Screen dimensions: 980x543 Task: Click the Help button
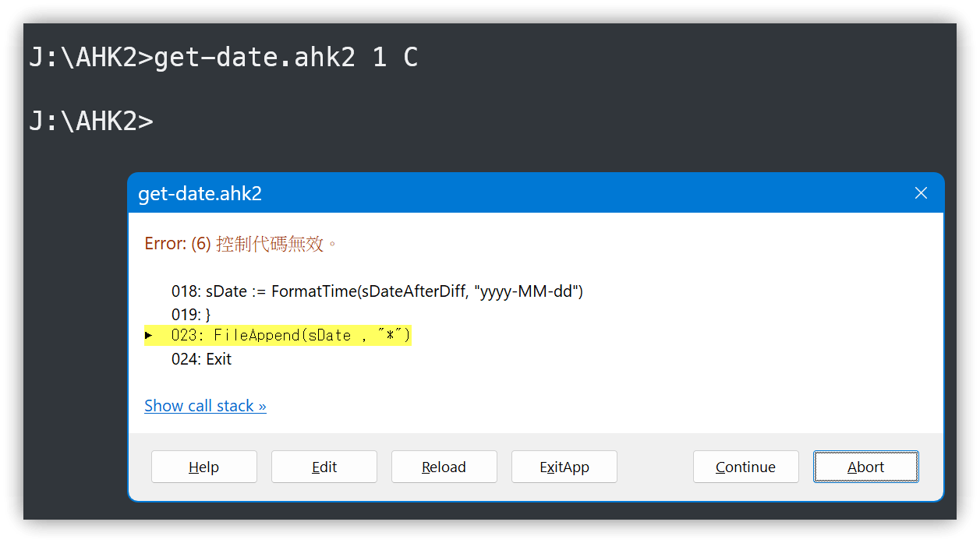pyautogui.click(x=203, y=467)
